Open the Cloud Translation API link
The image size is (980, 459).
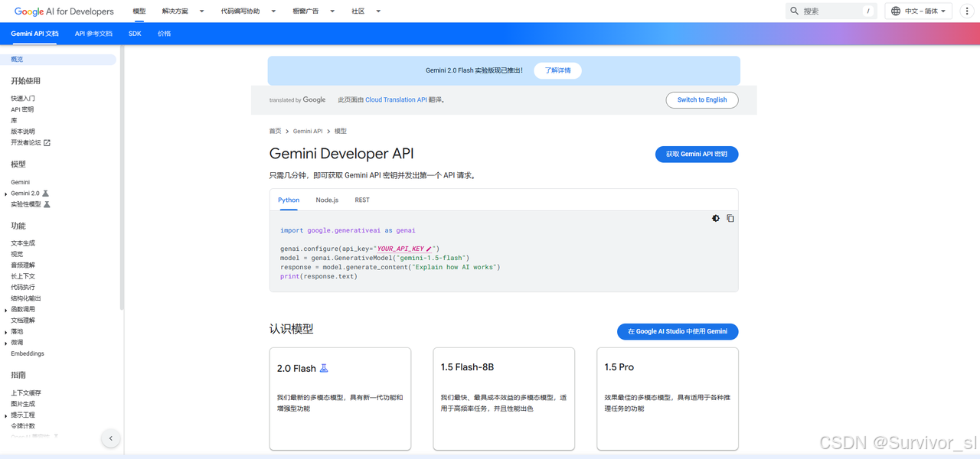click(396, 99)
